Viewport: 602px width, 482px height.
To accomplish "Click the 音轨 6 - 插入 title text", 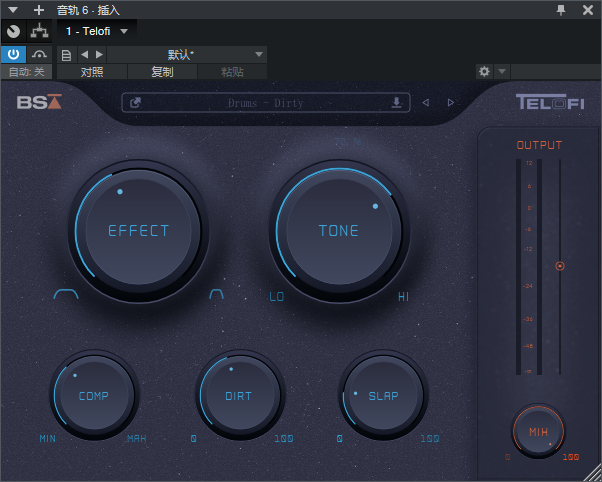I will pyautogui.click(x=88, y=10).
